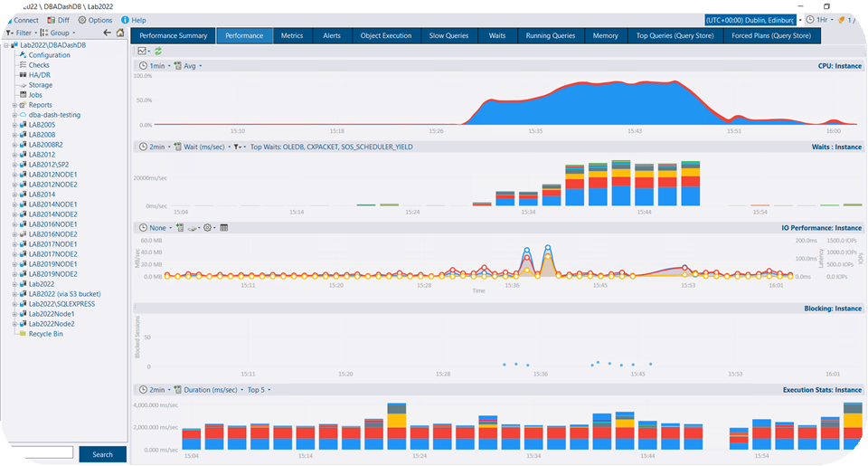868x466 pixels.
Task: Click the clock icon in the Waits chart toolbar
Action: pyautogui.click(x=143, y=147)
